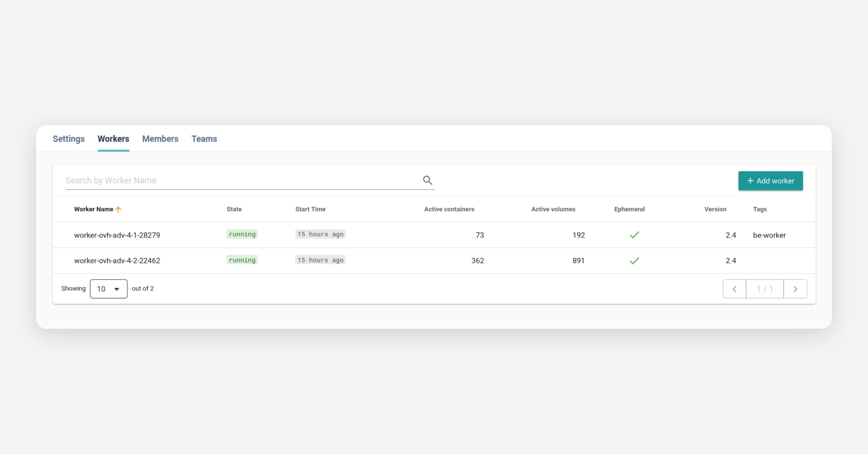The image size is (868, 454).
Task: Click version 2.4 of worker-ovh-adv-4-2-22462
Action: coord(731,261)
